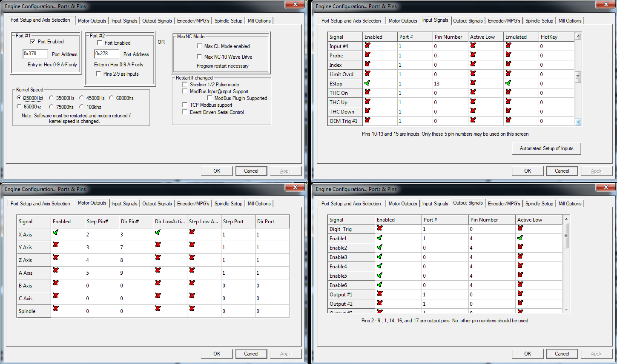Toggle Y Axis Enabled red X
This screenshot has width=617, height=364.
click(56, 245)
